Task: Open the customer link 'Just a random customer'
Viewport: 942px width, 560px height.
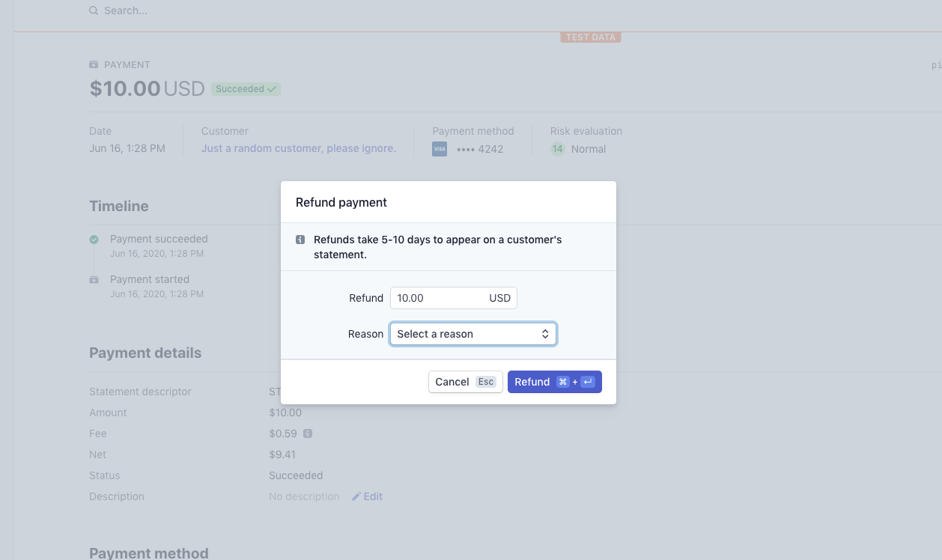Action: click(299, 148)
